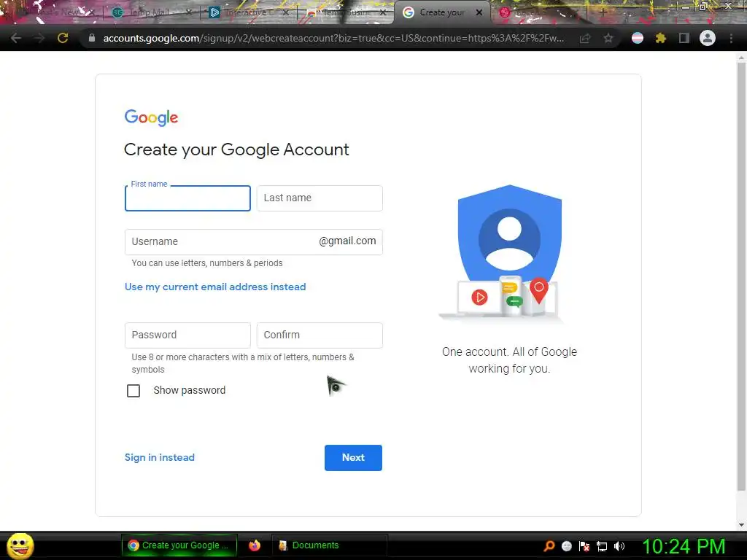Click the 10:24 PM taskbar clock

click(684, 546)
